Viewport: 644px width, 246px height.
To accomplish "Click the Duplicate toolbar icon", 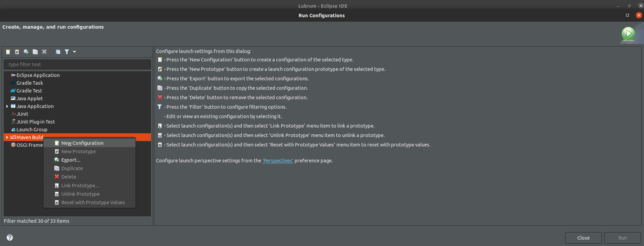I will (35, 52).
